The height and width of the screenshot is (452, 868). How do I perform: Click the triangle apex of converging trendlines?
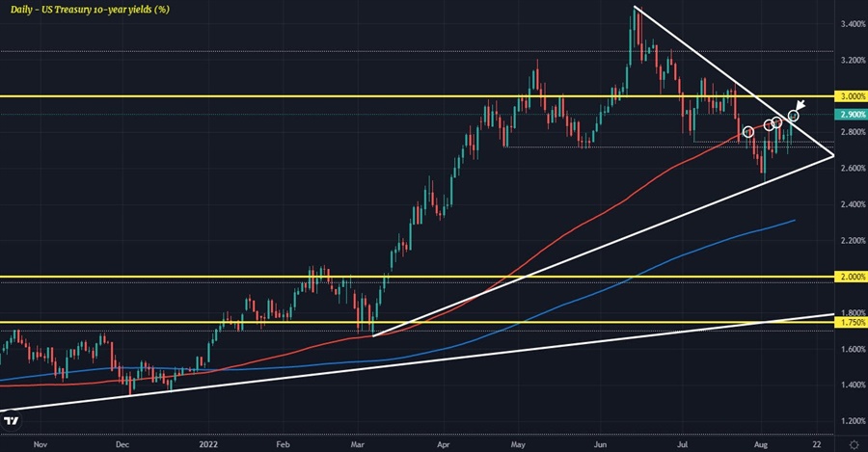(833, 155)
